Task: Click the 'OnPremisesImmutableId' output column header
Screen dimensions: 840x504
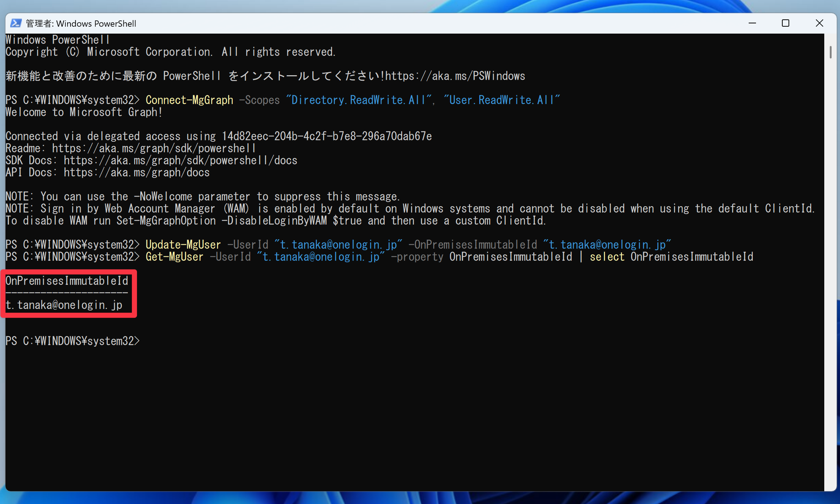Action: [67, 281]
